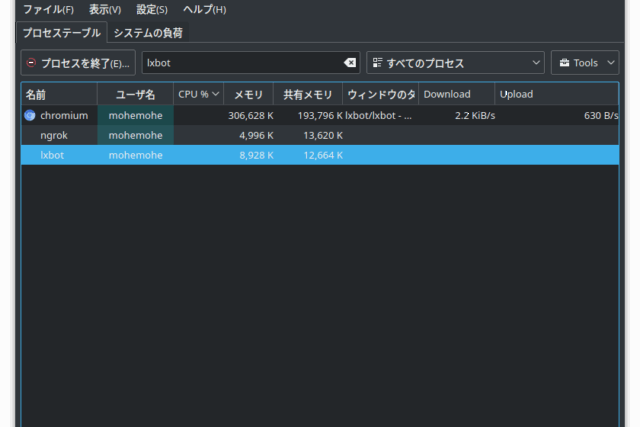
Task: Click the 12,664 K shared memory value
Action: (x=323, y=155)
